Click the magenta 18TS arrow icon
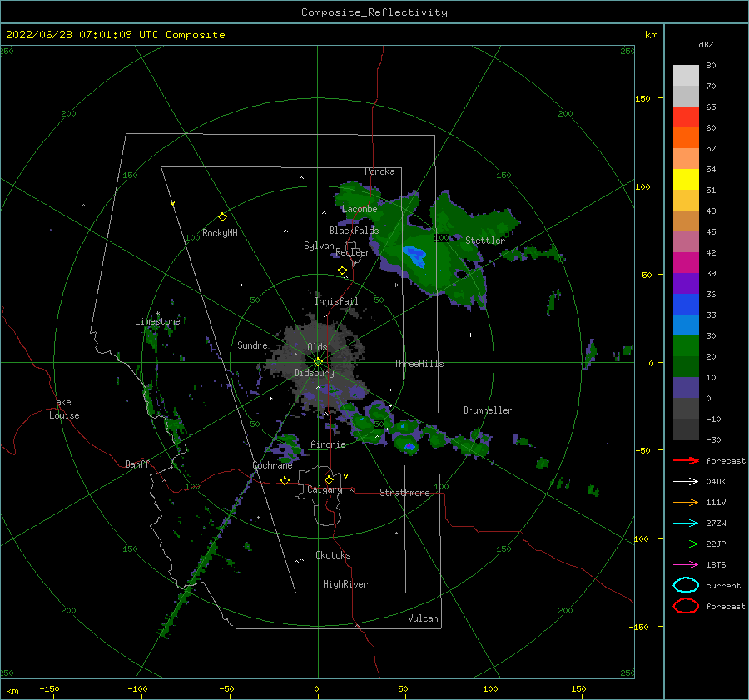 [x=686, y=565]
